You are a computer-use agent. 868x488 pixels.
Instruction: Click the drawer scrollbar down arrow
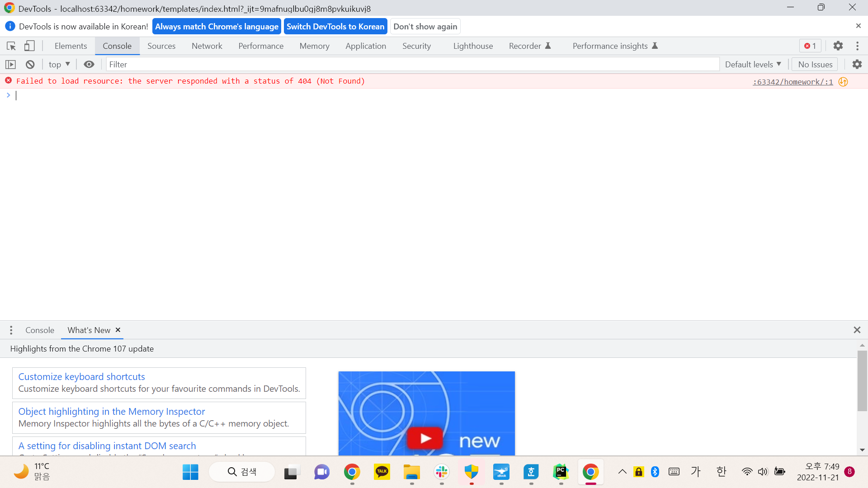pos(862,450)
